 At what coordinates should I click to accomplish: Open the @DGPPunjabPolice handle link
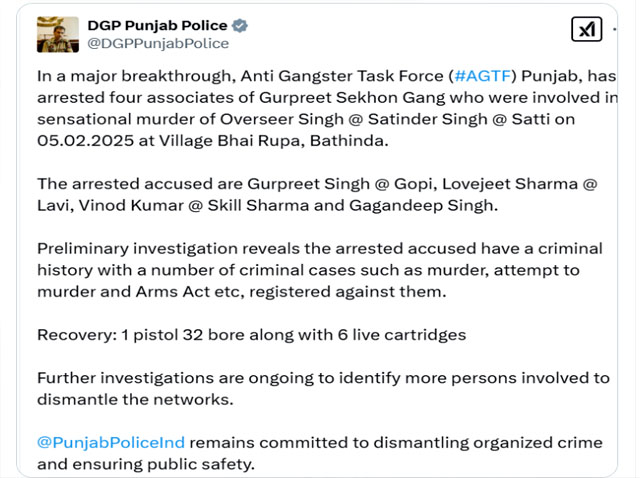click(x=158, y=44)
